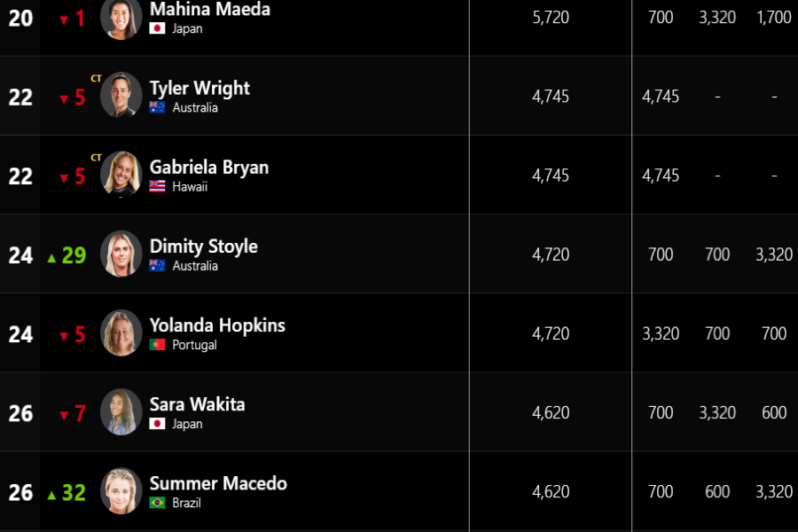
Task: Click the Portugal flag icon
Action: [x=157, y=345]
